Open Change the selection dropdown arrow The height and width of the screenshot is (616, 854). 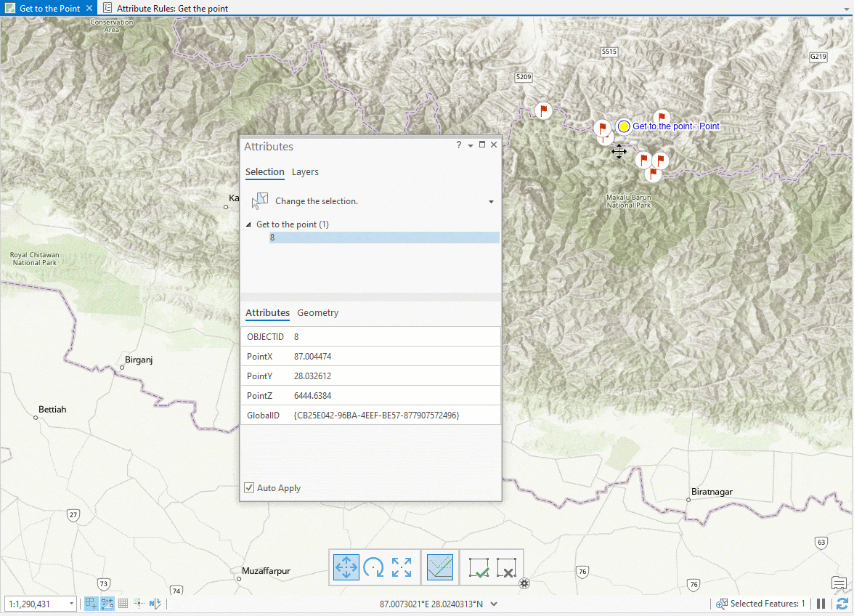(x=491, y=201)
